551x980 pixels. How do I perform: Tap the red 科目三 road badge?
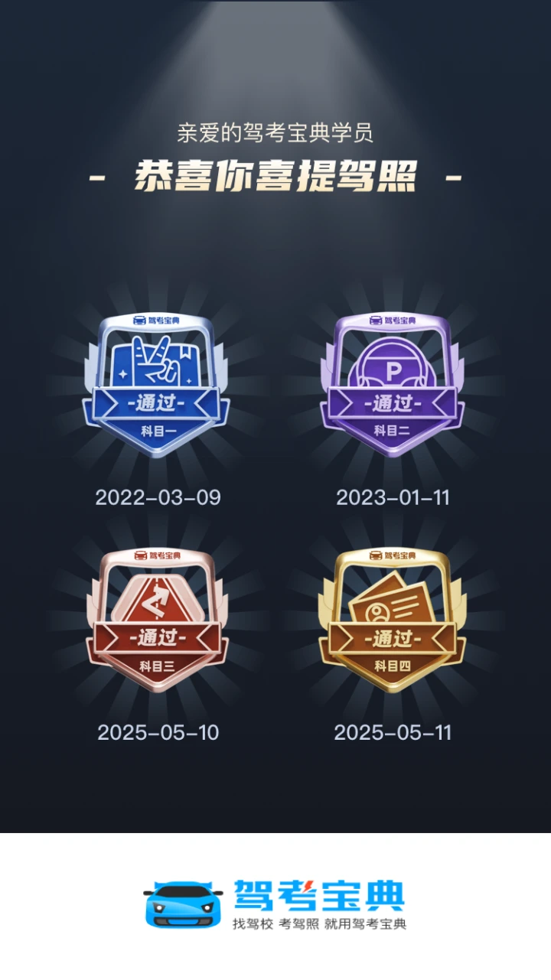pos(158,620)
